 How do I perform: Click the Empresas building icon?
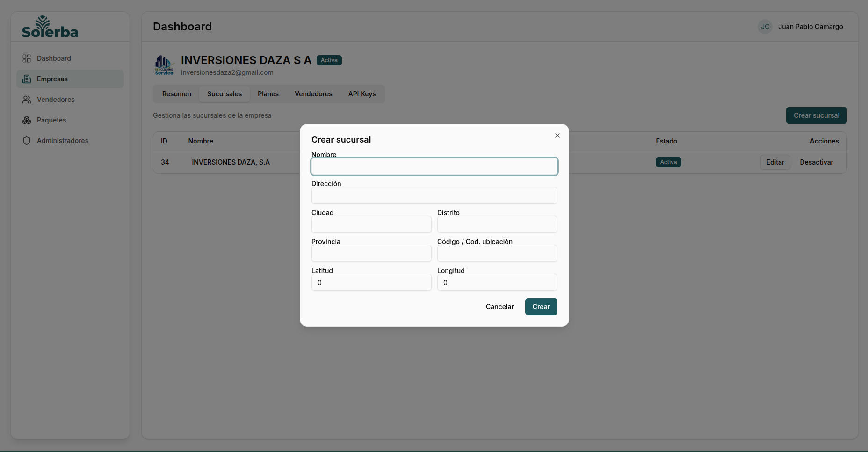click(x=27, y=79)
